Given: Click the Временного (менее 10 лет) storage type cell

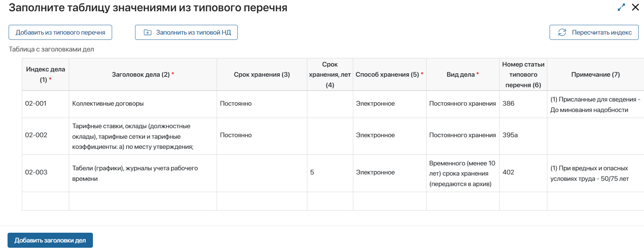Looking at the screenshot, I should tap(462, 173).
